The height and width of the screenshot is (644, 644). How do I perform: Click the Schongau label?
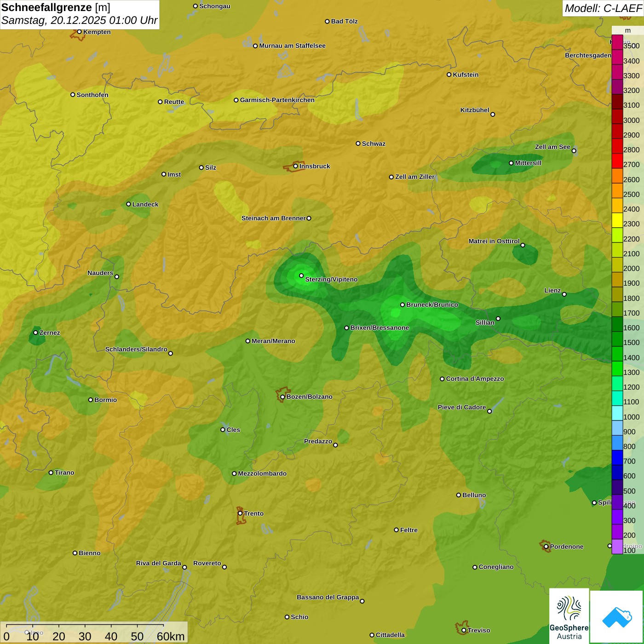point(215,6)
